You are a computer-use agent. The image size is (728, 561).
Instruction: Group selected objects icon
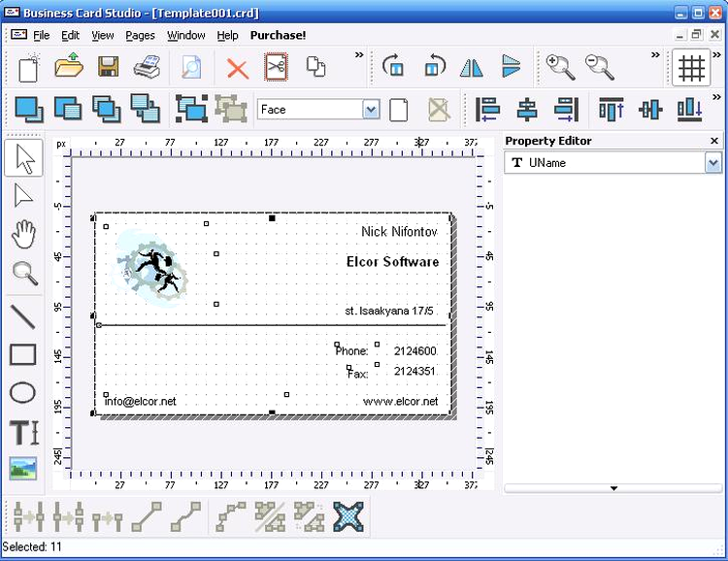191,109
